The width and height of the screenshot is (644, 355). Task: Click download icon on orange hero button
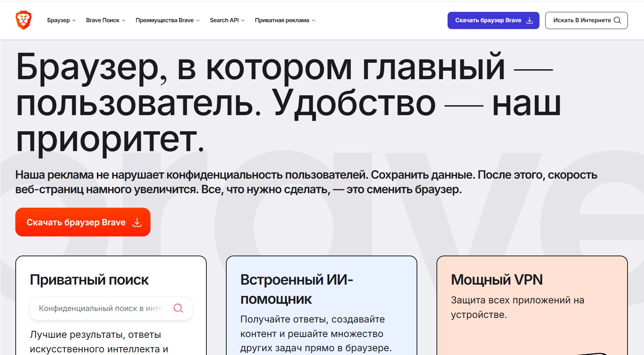click(137, 222)
